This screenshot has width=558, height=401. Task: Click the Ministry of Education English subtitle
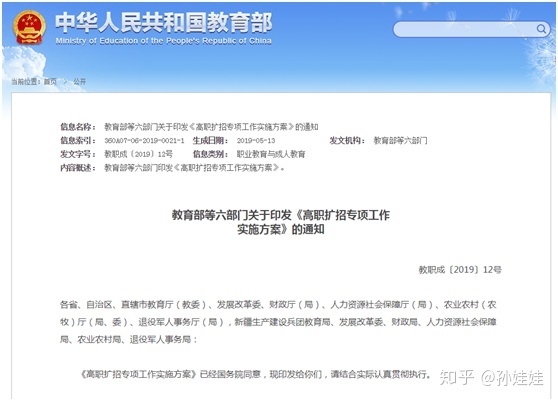tap(163, 41)
